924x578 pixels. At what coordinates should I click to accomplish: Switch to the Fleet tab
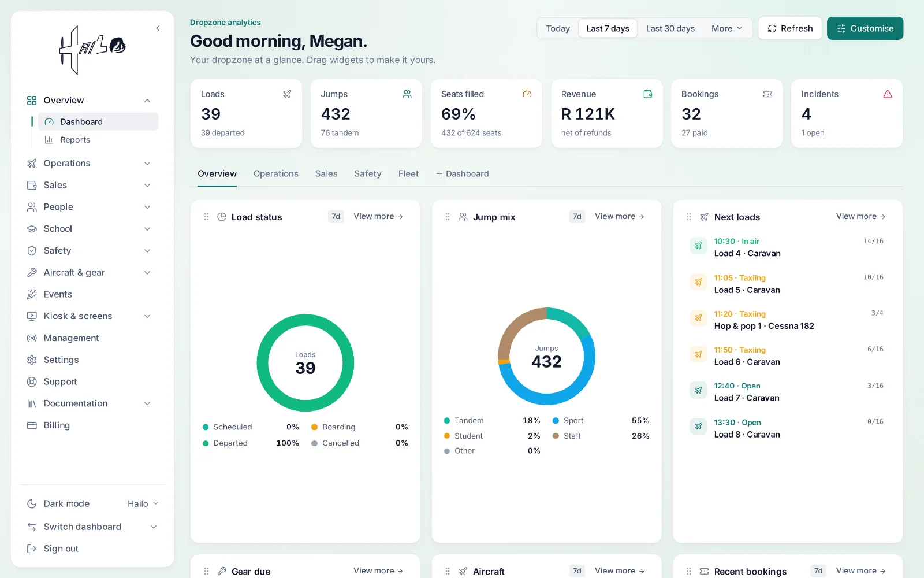point(408,174)
